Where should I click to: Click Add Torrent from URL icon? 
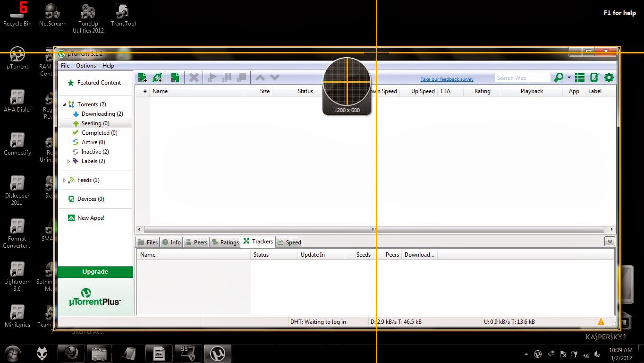[x=157, y=78]
